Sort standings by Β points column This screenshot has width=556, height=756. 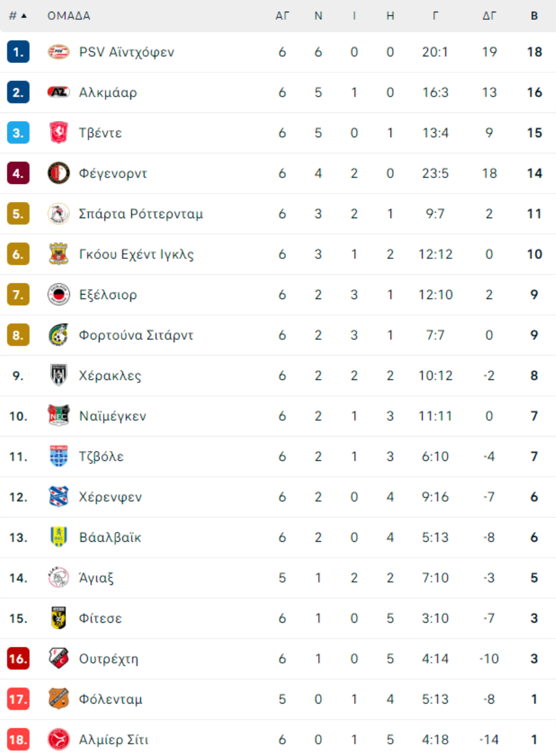pos(534,16)
